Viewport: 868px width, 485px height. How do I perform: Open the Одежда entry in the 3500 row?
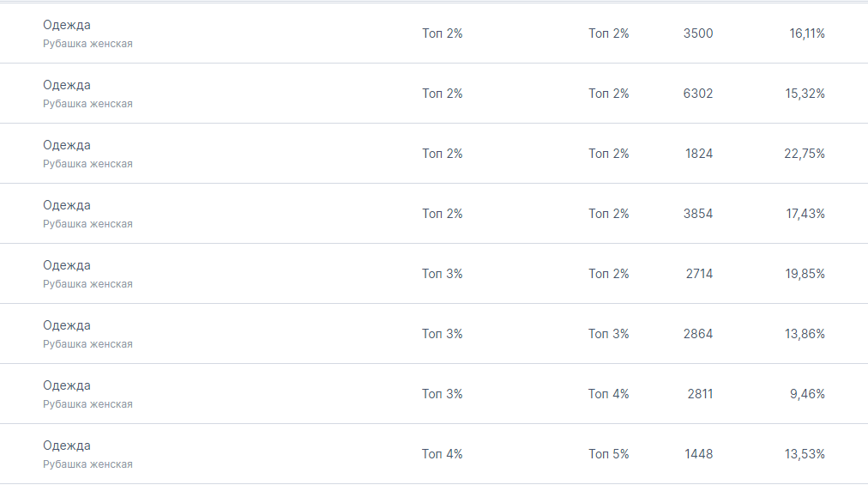click(67, 25)
